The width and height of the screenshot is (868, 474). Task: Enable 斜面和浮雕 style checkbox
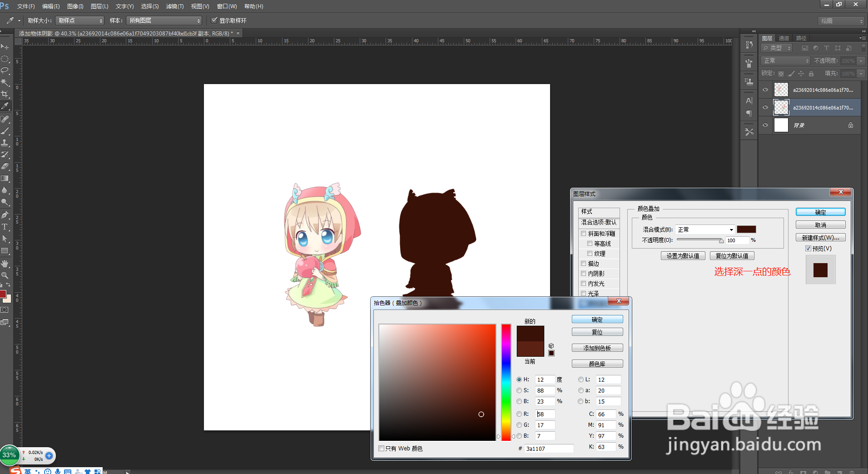point(584,234)
